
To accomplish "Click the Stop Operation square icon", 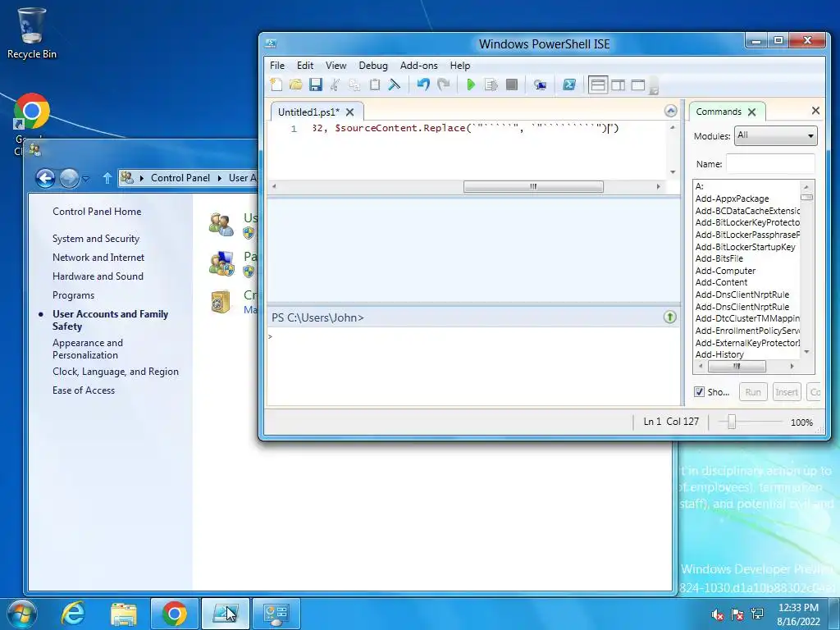I will (x=512, y=84).
